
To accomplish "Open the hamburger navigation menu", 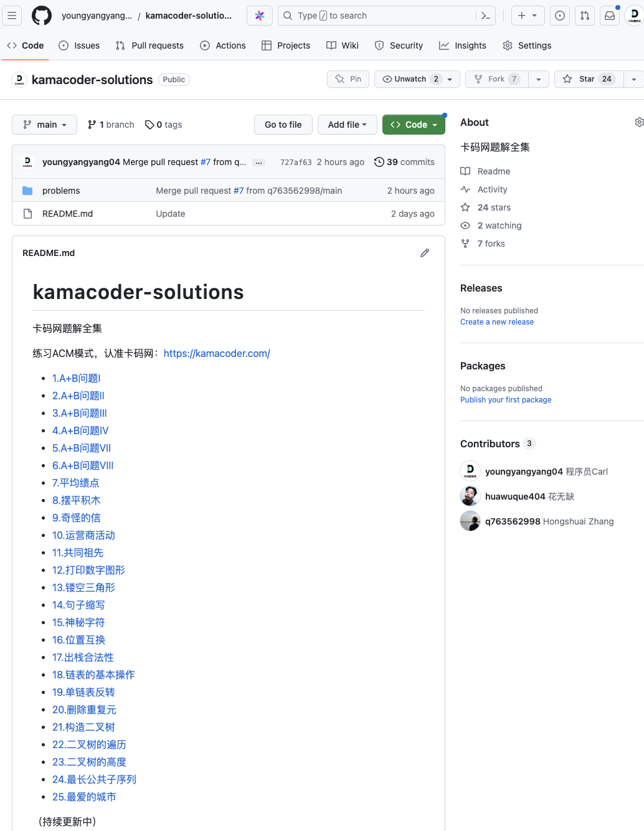I will [12, 16].
